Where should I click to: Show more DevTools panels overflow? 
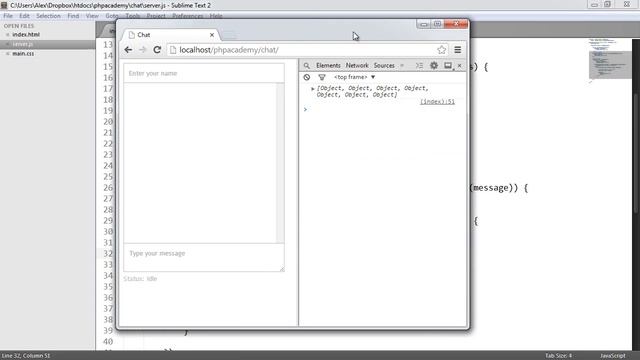click(402, 66)
